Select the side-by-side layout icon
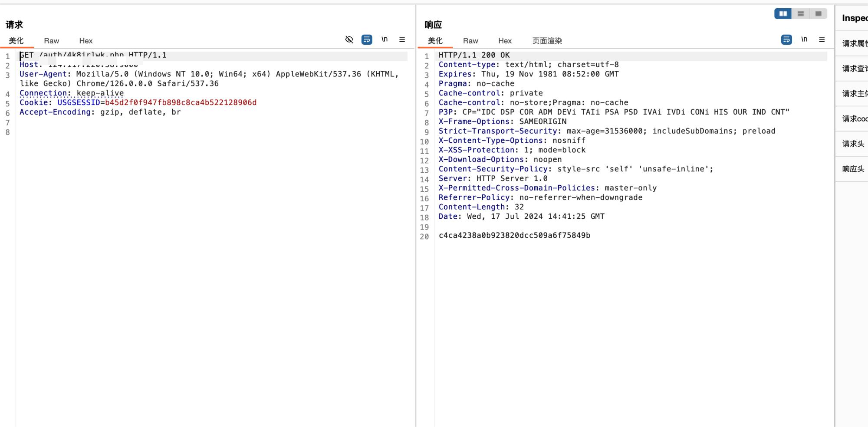868x427 pixels. pos(783,14)
